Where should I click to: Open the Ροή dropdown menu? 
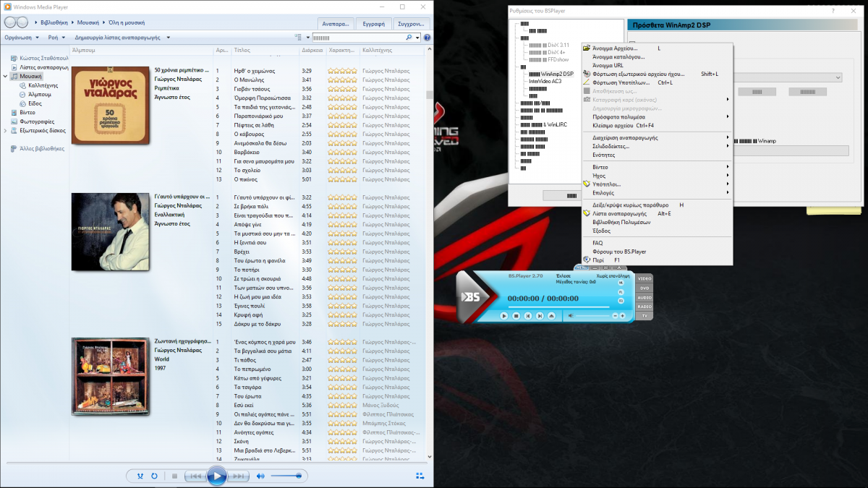55,38
